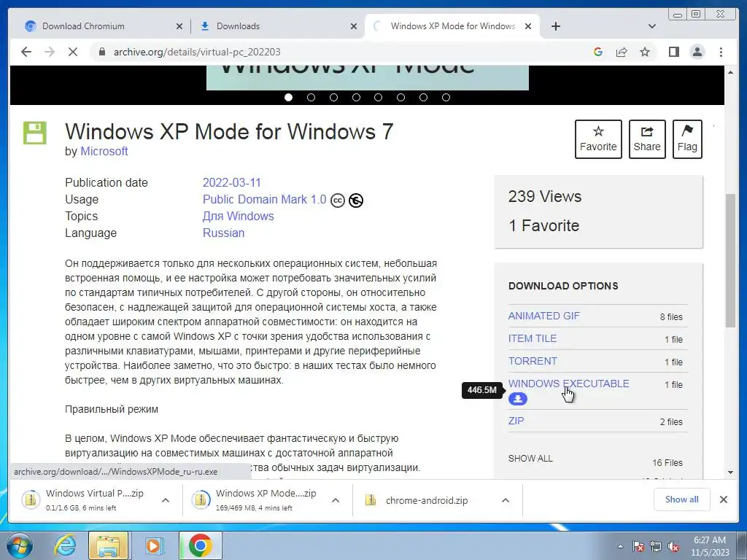Click the public domain mark icon
This screenshot has height=560, width=747.
pos(356,201)
